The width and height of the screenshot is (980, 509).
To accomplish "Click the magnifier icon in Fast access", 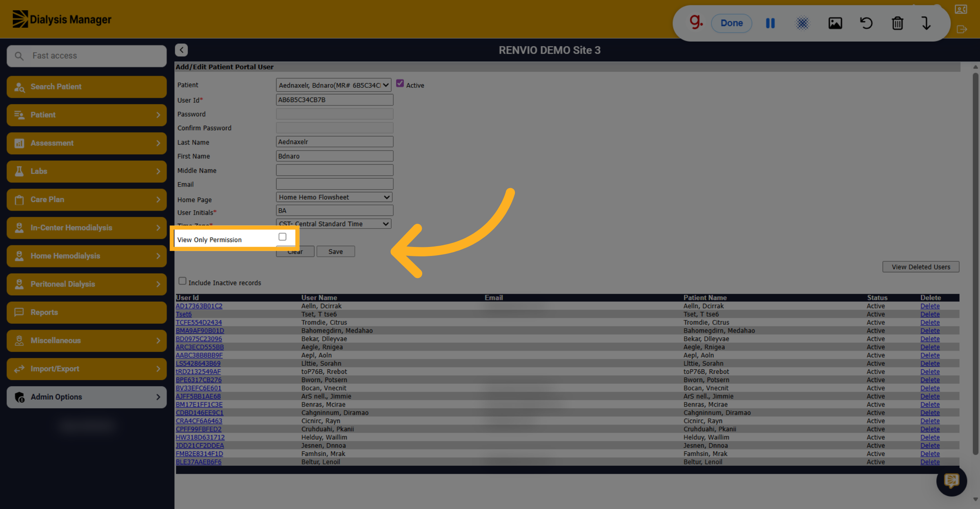I will pos(19,56).
